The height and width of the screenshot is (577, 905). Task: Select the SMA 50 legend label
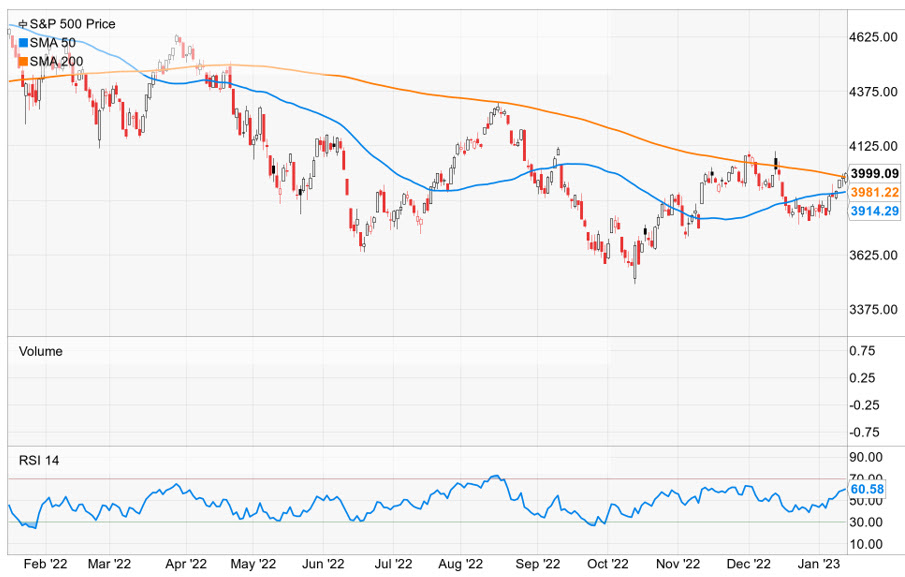[53, 43]
